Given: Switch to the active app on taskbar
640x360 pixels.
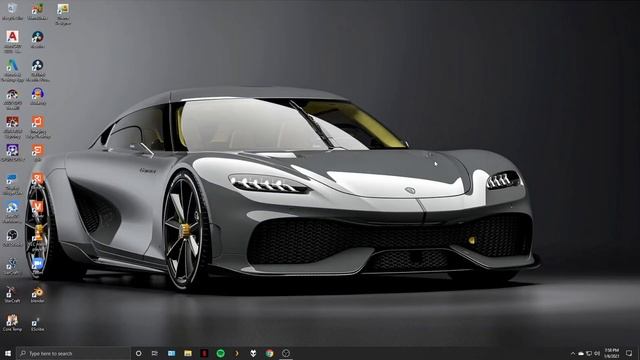Looking at the screenshot, I should click(286, 353).
